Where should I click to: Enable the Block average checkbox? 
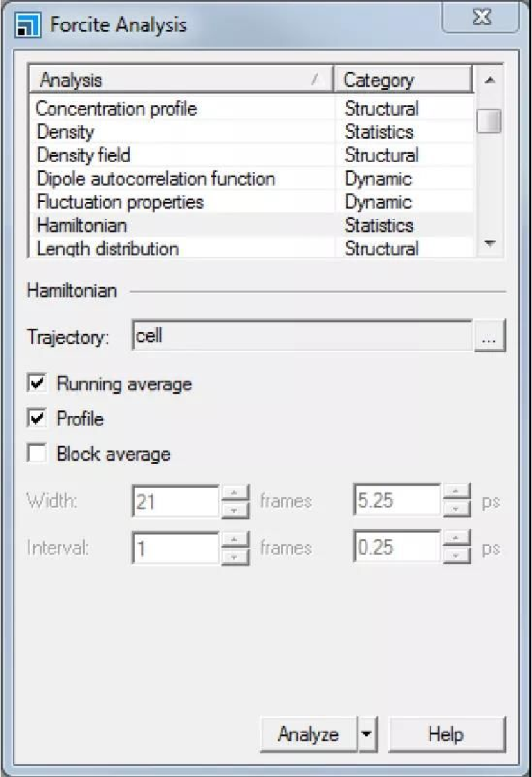pyautogui.click(x=37, y=454)
